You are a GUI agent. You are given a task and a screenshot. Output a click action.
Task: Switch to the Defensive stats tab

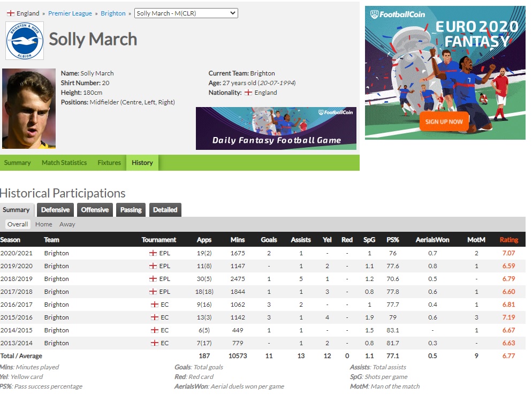coord(55,210)
